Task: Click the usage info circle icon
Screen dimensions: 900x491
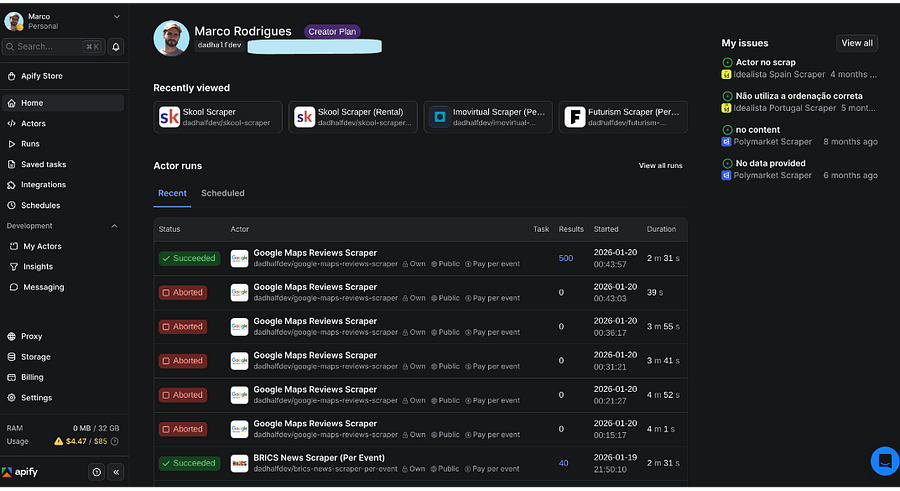Action: (115, 442)
